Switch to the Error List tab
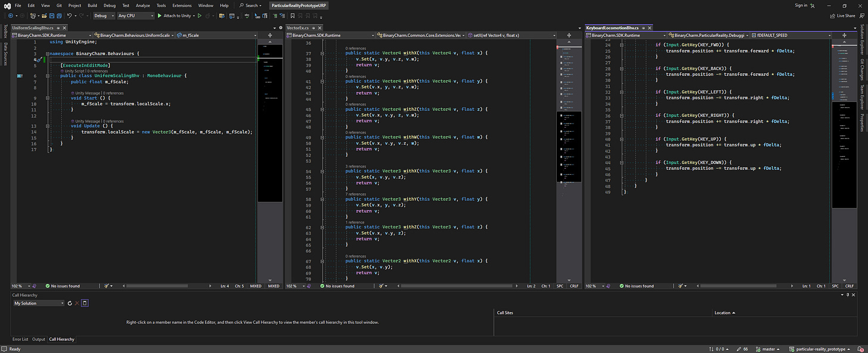The height and width of the screenshot is (353, 868). click(x=20, y=339)
